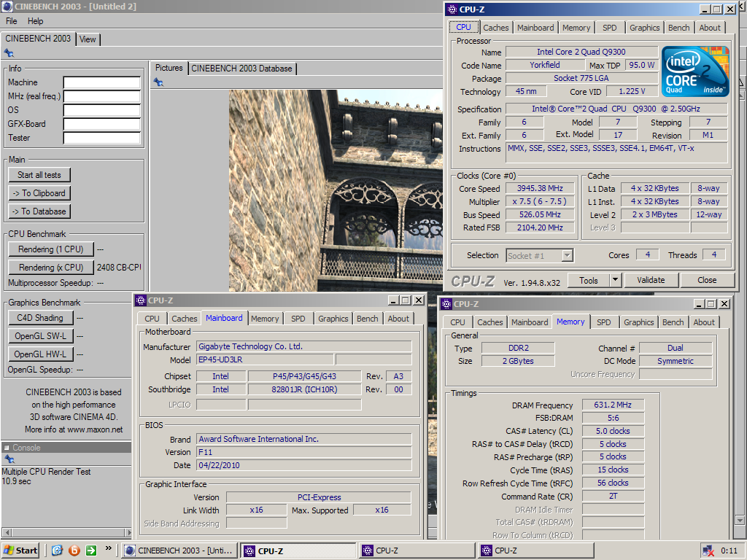This screenshot has height=560, width=747.
Task: Switch to CINEBENCH 2003 Database tab
Action: point(241,69)
